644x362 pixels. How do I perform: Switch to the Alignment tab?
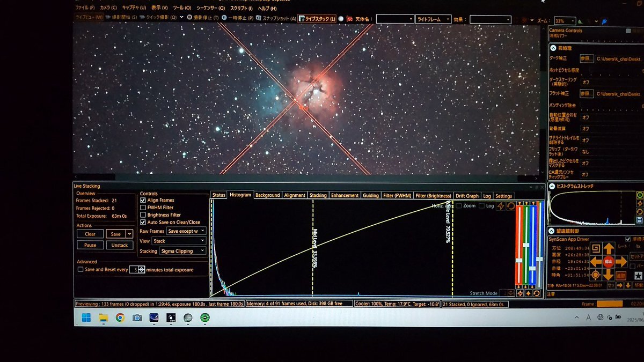click(x=295, y=195)
